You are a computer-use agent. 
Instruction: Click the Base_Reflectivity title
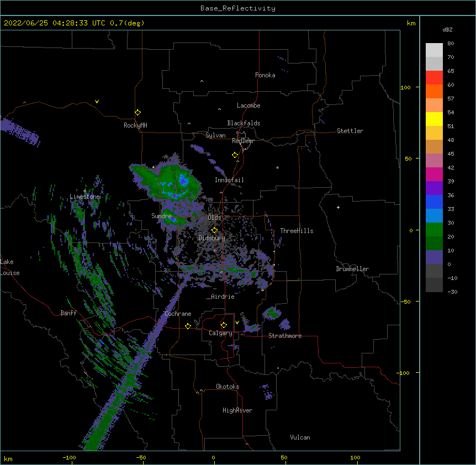[x=238, y=8]
